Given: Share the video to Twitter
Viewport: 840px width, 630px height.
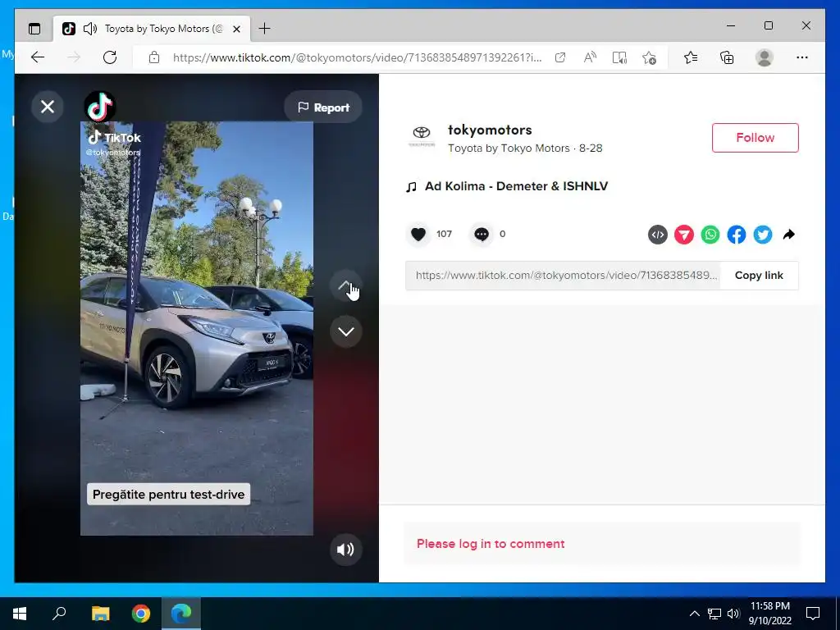Looking at the screenshot, I should click(x=763, y=235).
